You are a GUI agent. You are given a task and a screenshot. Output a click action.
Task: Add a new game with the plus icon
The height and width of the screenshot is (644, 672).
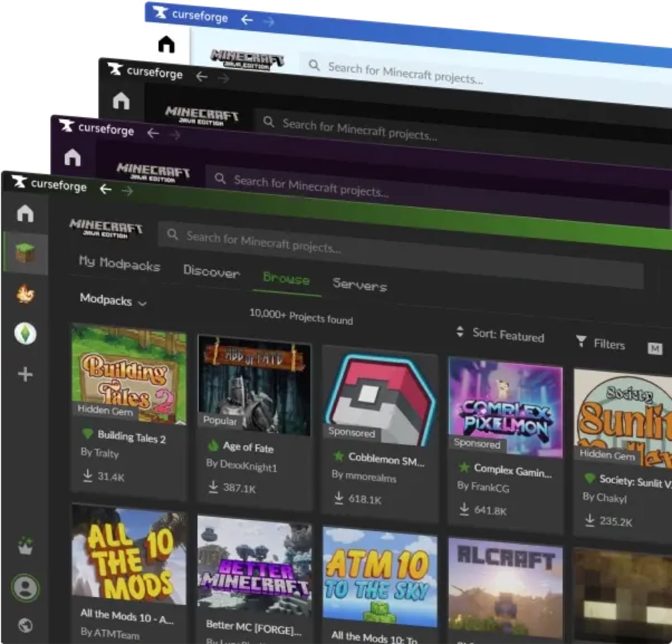(x=25, y=374)
